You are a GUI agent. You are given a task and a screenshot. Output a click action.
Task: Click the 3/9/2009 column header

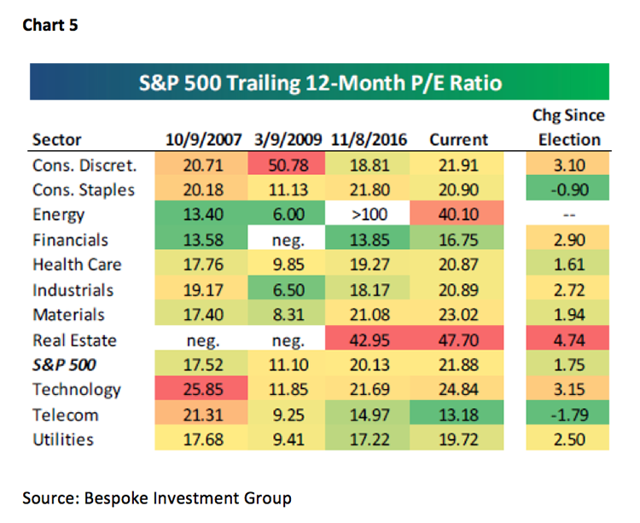(x=288, y=140)
